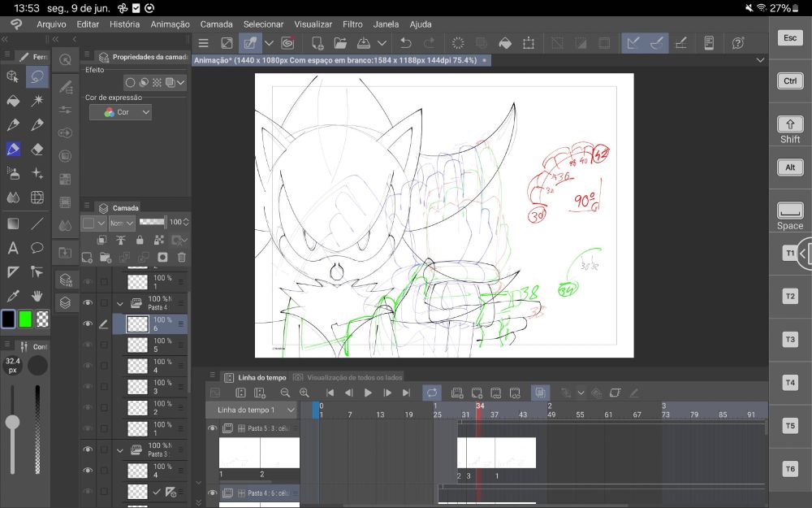The image size is (812, 508).
Task: Select the Decoration sparkle tool
Action: (37, 173)
